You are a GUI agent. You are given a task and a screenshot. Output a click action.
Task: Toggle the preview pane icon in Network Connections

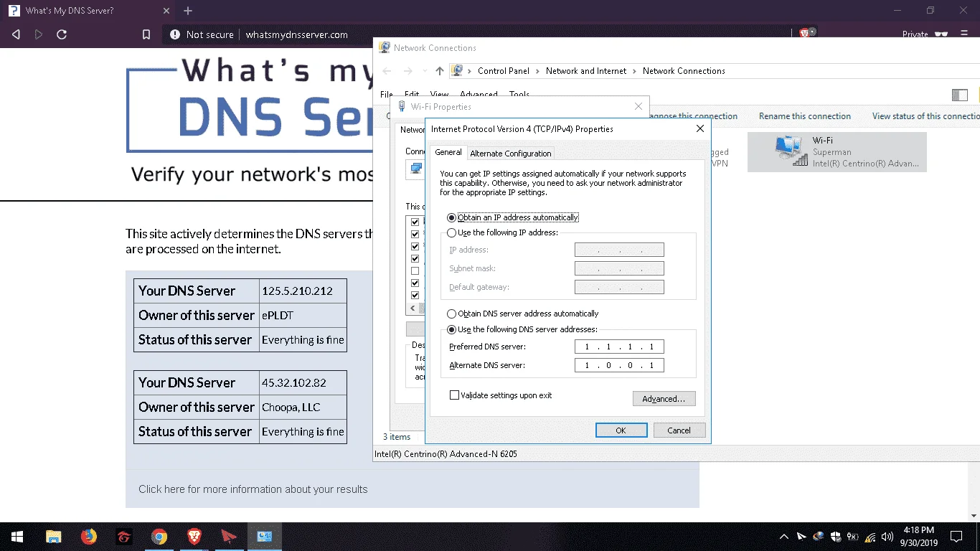pos(959,95)
